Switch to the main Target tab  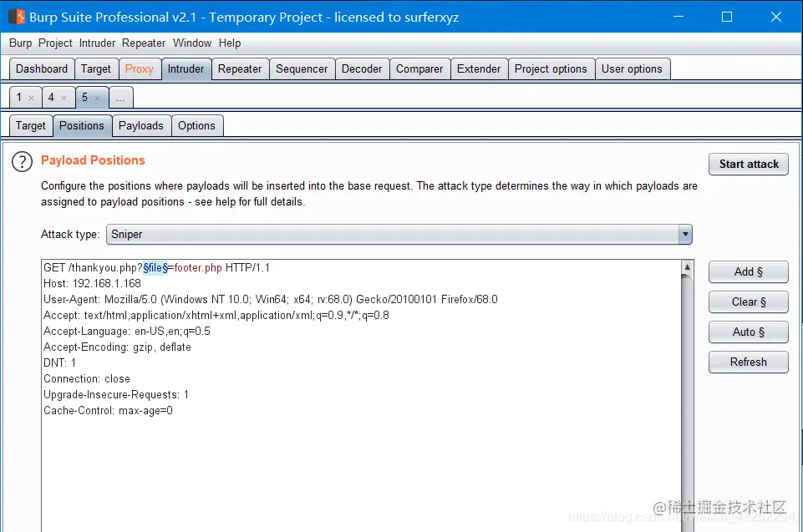pos(96,69)
